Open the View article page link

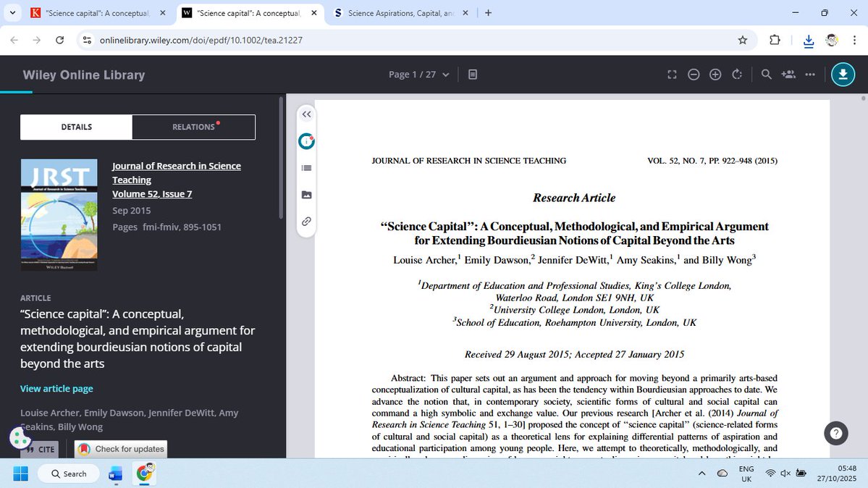coord(56,388)
